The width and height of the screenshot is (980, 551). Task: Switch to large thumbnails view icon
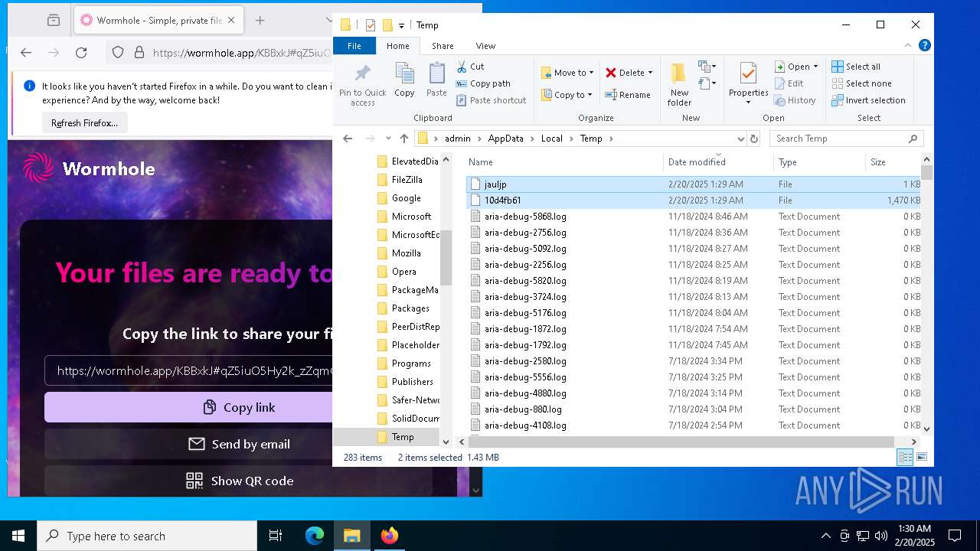click(x=922, y=458)
